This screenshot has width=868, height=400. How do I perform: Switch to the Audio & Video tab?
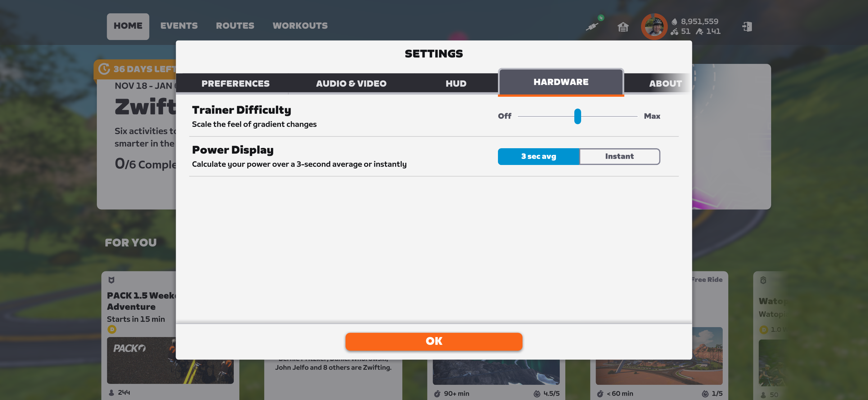click(x=351, y=83)
